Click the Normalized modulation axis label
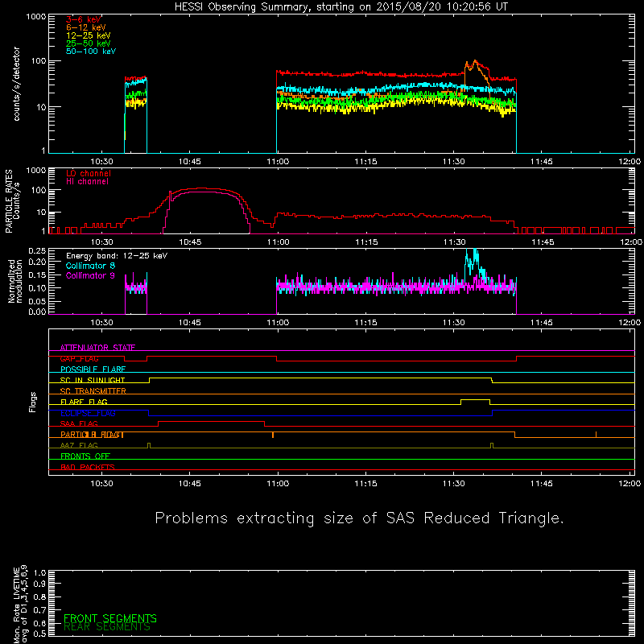 point(15,281)
